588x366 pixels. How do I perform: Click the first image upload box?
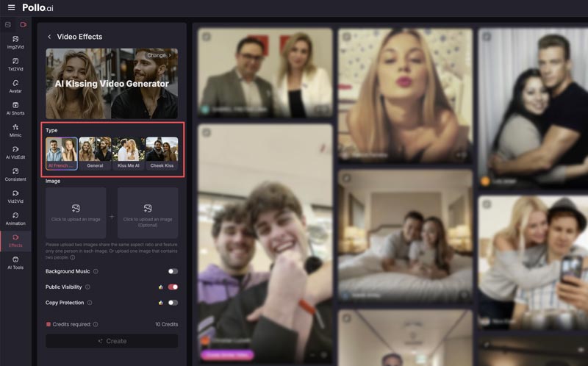click(76, 213)
